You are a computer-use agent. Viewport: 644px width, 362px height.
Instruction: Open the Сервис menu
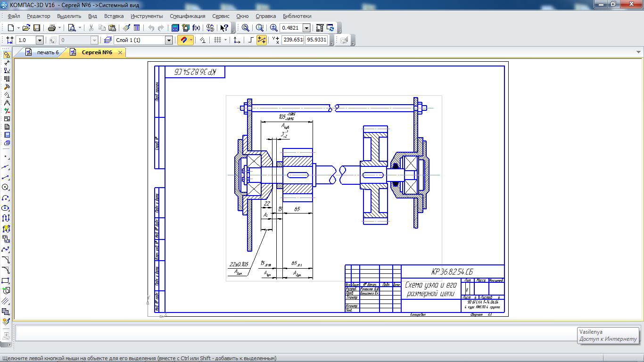[x=221, y=16]
